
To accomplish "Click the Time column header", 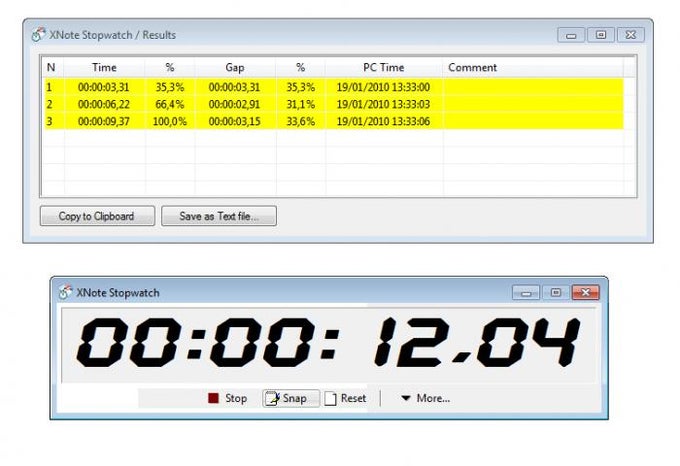I will (x=104, y=68).
